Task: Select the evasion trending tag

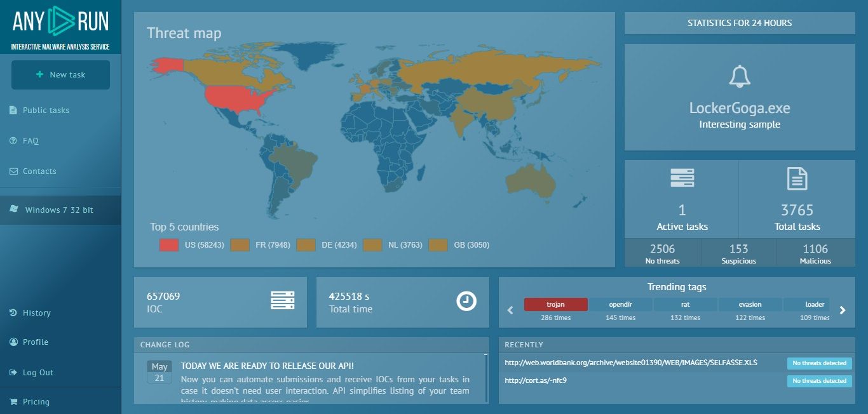Action: pos(750,305)
